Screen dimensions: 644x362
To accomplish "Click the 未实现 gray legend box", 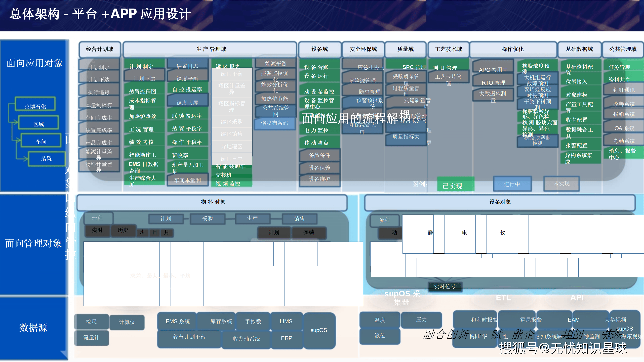I will click(x=561, y=184).
